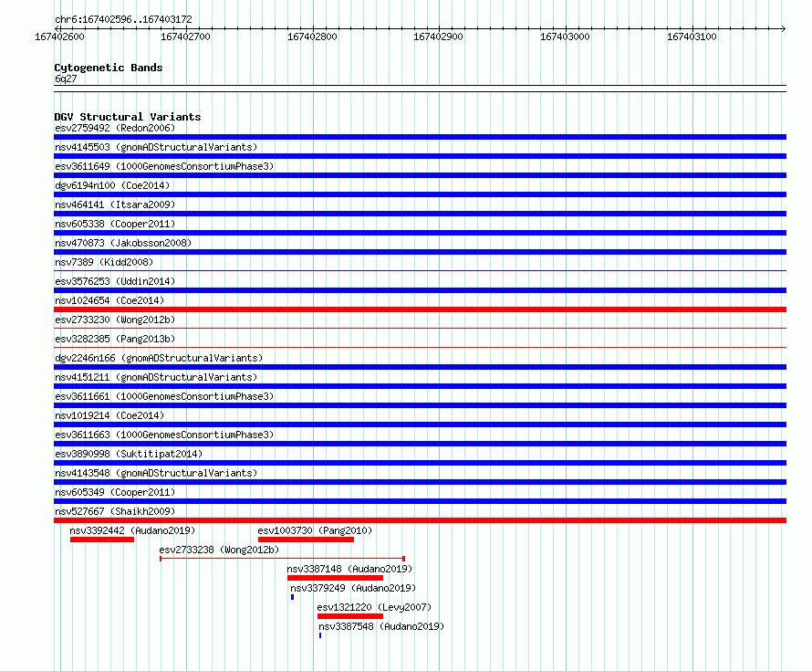
Task: Open the dgv2246n166 (gnomADStructuralVariants) label
Action: [159, 358]
